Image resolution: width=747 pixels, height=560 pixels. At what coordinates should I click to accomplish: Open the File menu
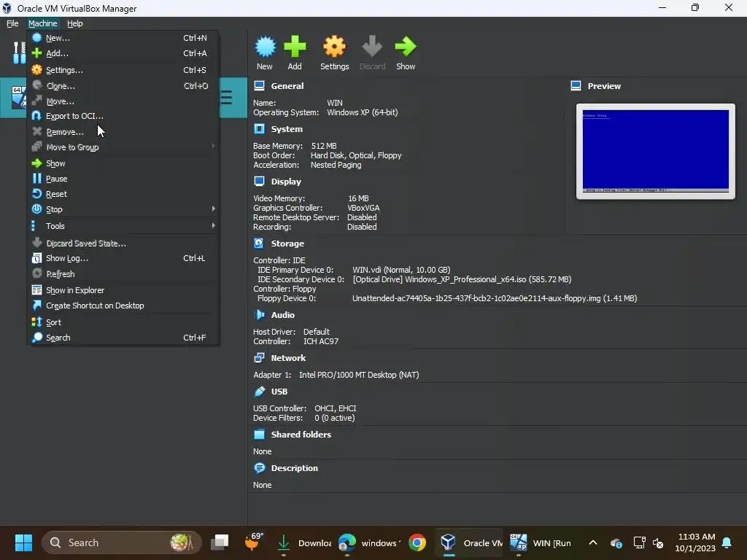tap(12, 23)
